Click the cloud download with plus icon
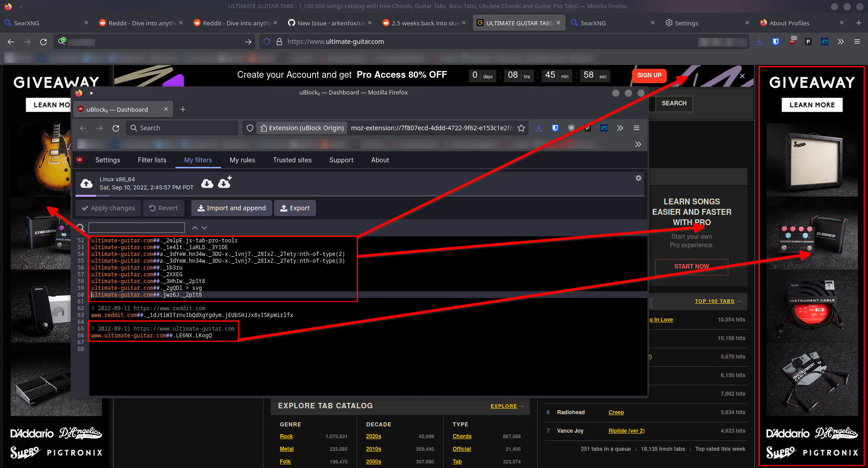This screenshot has height=468, width=868. (x=225, y=182)
